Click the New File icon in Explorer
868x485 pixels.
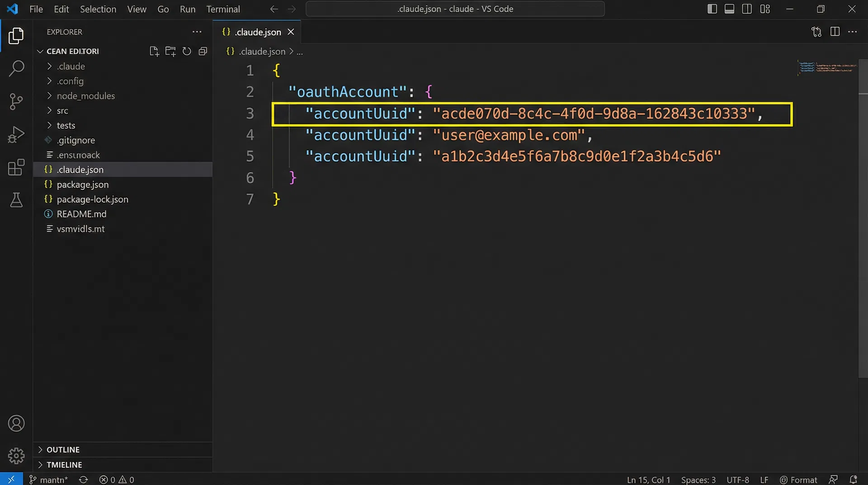coord(154,51)
